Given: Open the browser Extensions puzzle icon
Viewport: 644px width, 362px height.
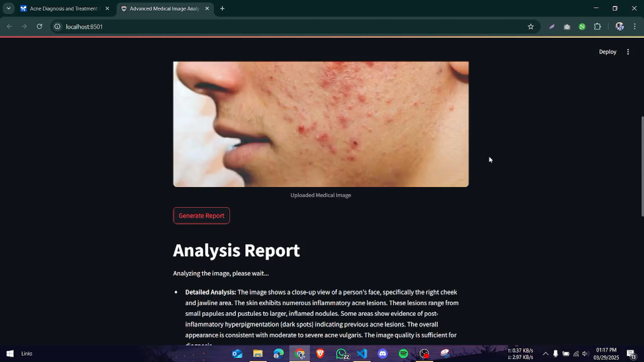Looking at the screenshot, I should (597, 26).
